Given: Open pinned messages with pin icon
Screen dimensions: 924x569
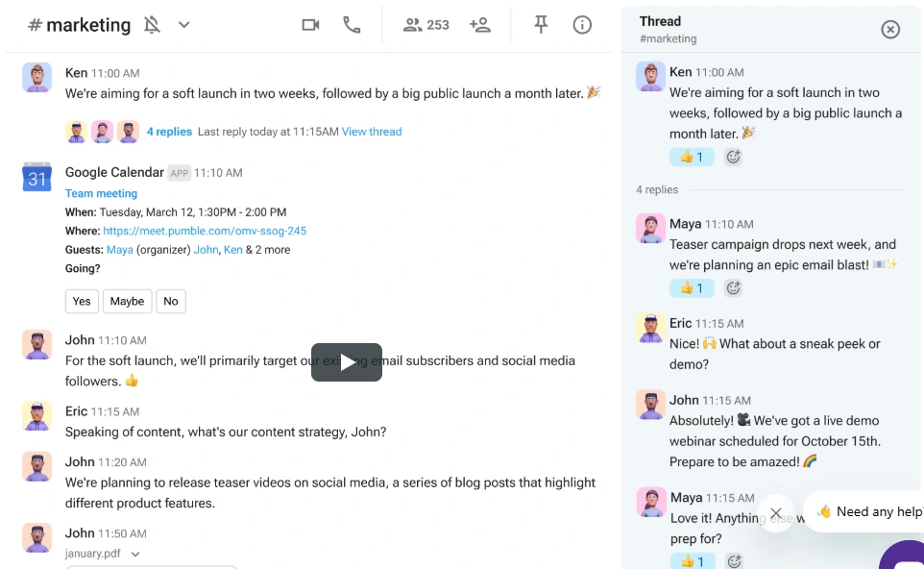Looking at the screenshot, I should pyautogui.click(x=541, y=25).
